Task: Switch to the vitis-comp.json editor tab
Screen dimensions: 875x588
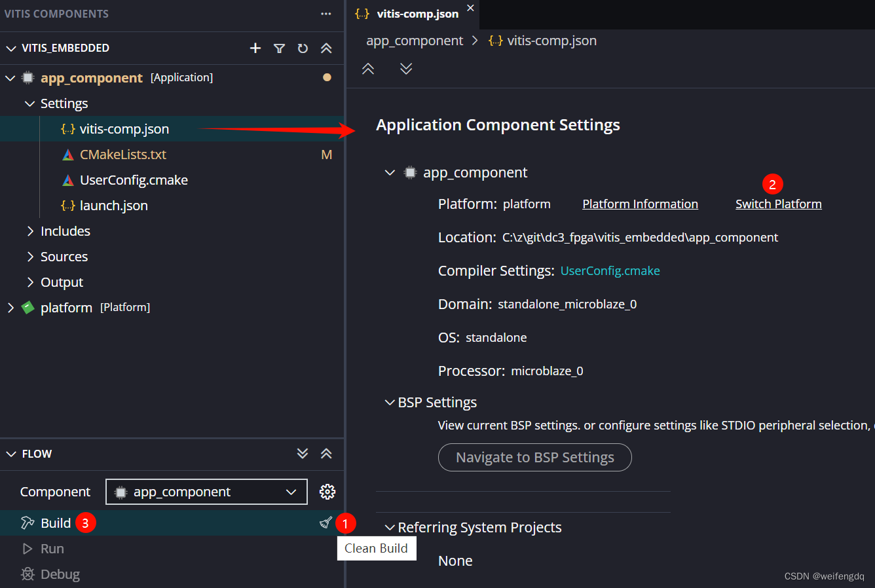Action: coord(414,14)
